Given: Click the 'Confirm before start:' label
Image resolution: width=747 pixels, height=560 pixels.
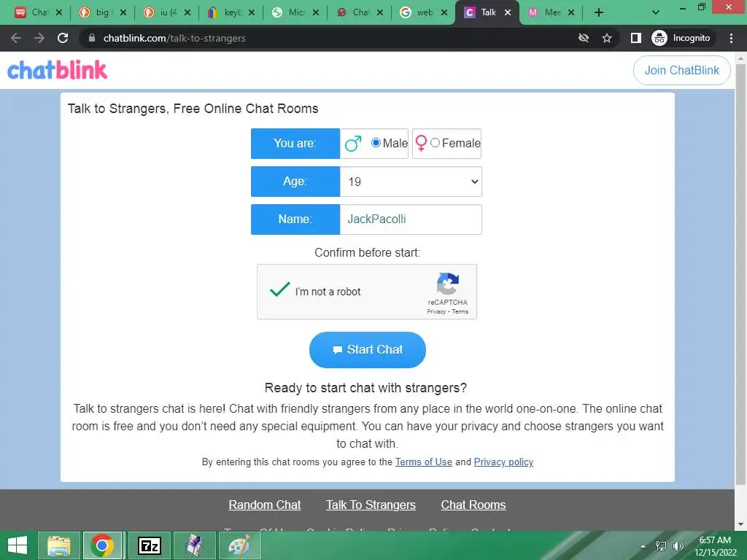Looking at the screenshot, I should (368, 252).
